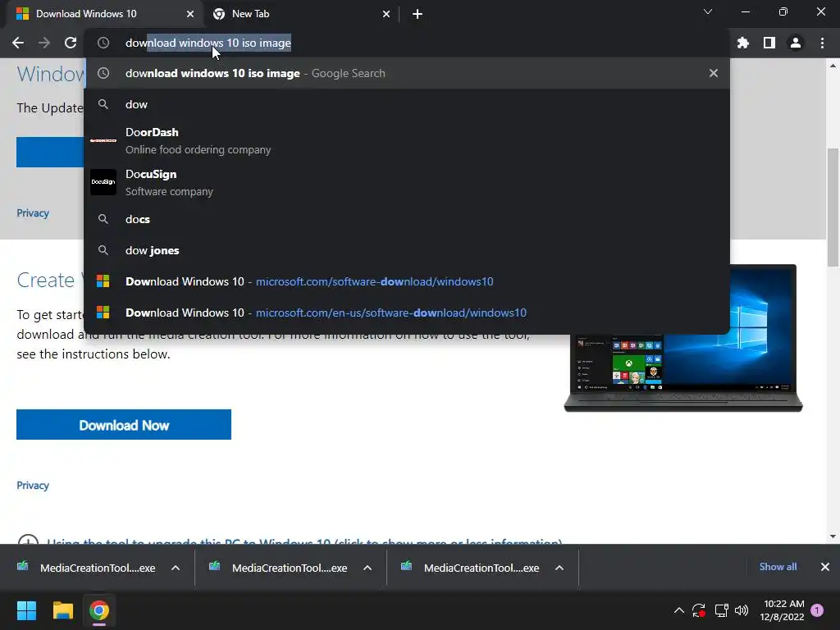Click the DocuSign logo icon
This screenshot has height=630, width=840.
pyautogui.click(x=103, y=182)
